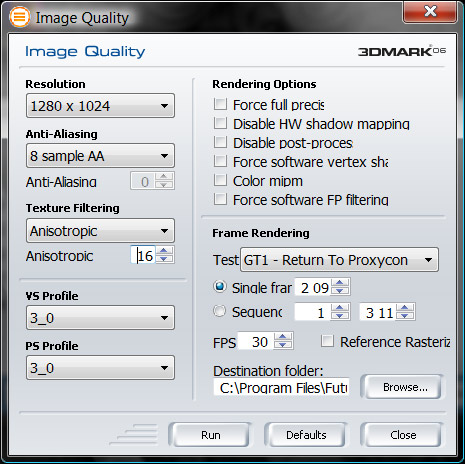The image size is (465, 464).
Task: Decrease Sequence end frame with down arrow
Action: 405,316
